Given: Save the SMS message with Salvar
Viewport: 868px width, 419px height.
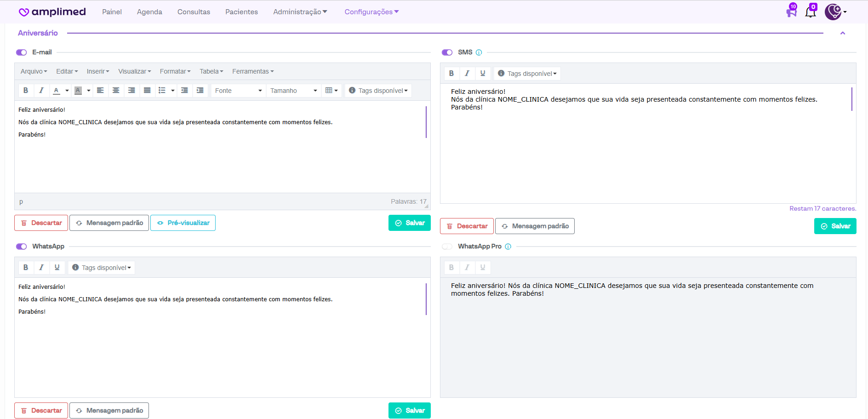Looking at the screenshot, I should (x=835, y=226).
